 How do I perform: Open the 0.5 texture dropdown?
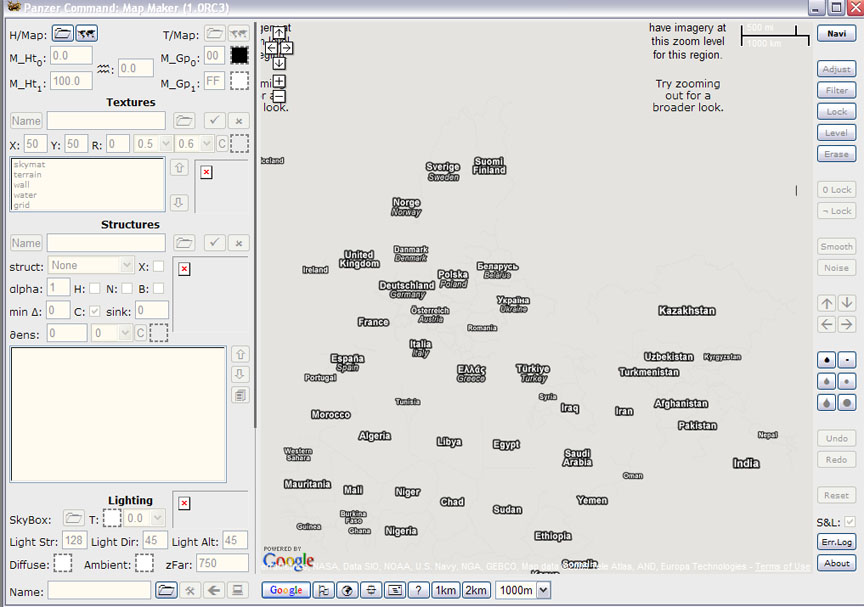166,144
